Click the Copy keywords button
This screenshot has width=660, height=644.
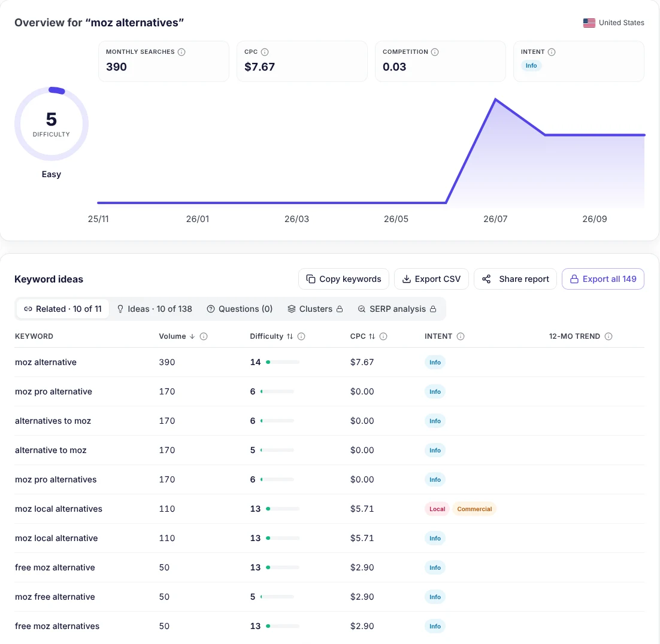tap(343, 279)
